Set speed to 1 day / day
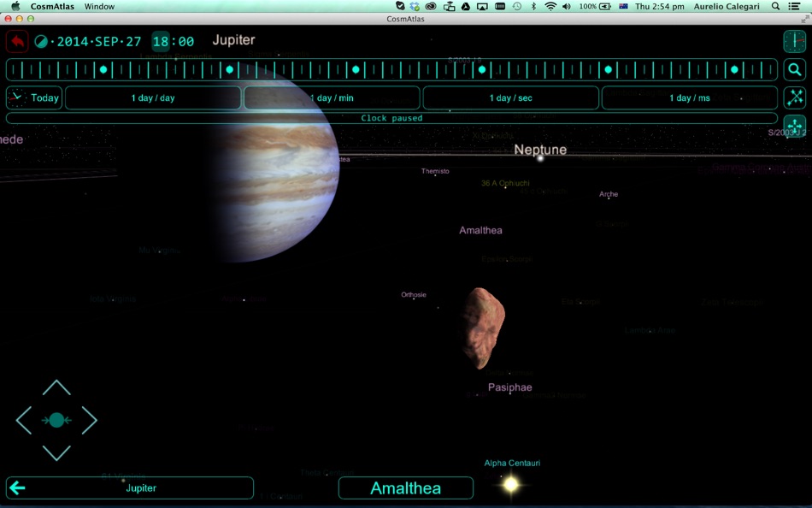 [x=153, y=97]
